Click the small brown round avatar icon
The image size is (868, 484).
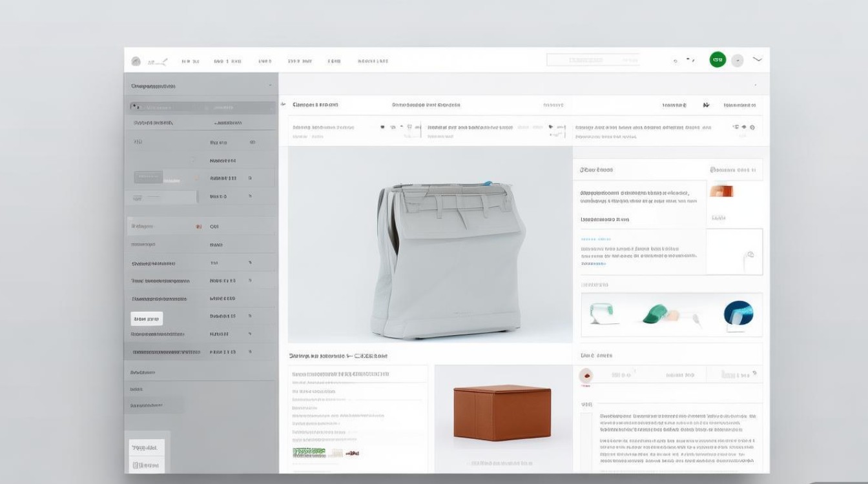click(586, 374)
